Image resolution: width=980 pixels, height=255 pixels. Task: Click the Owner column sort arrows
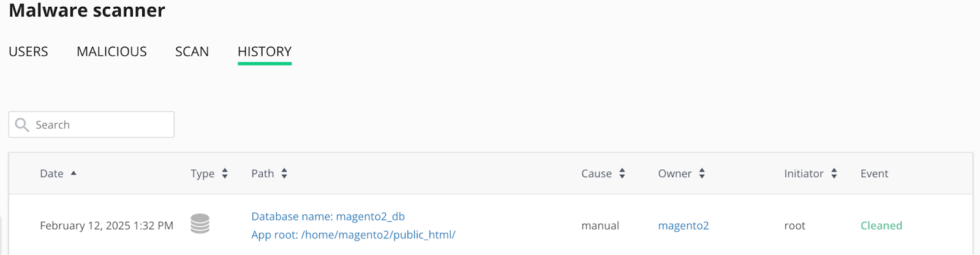coord(702,173)
